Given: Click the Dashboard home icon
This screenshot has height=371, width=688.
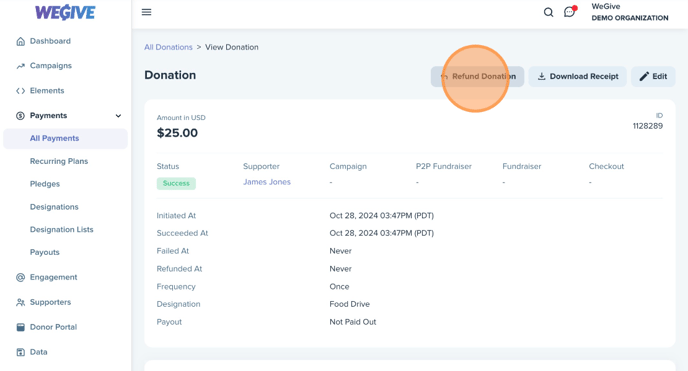Looking at the screenshot, I should click(21, 41).
